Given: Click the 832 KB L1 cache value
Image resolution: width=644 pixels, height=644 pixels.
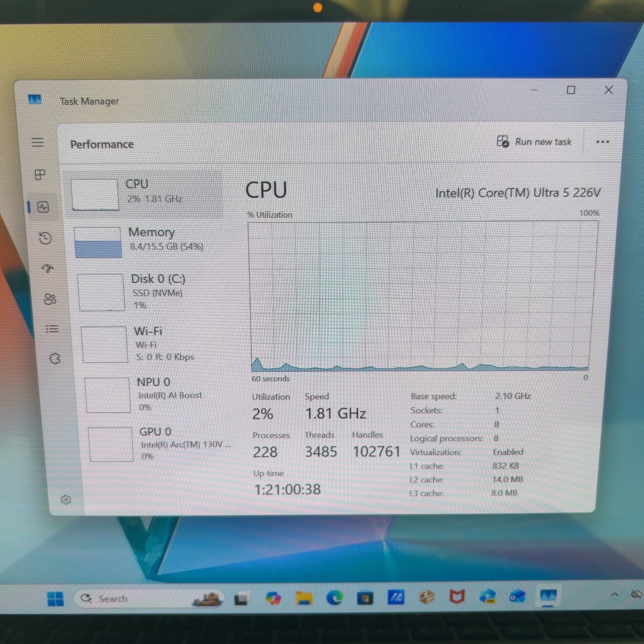Looking at the screenshot, I should [x=505, y=466].
